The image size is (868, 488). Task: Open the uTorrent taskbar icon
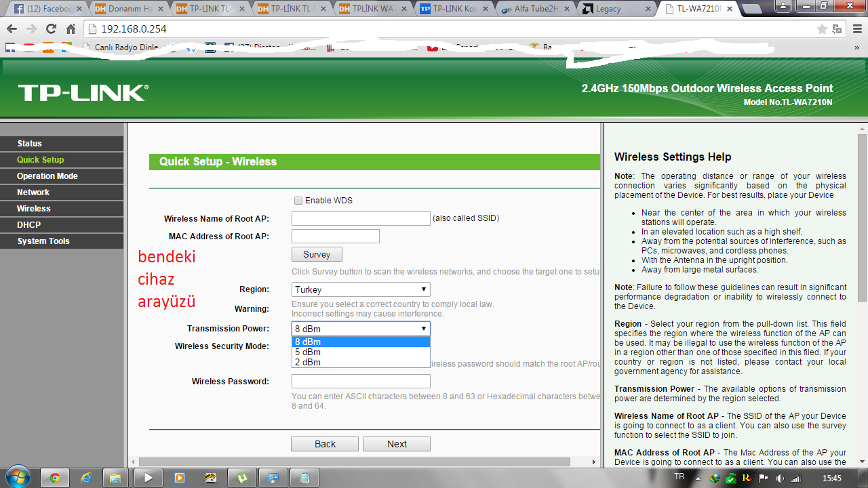click(x=241, y=478)
